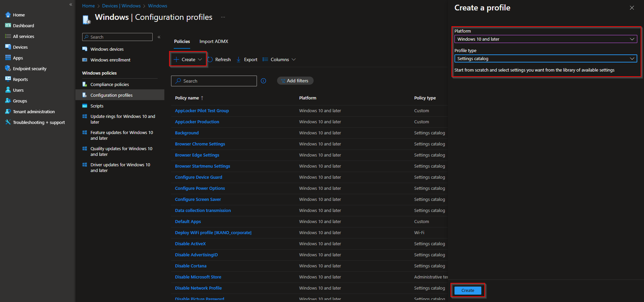Open the Platform dropdown
Viewport: 644px width, 302px height.
click(545, 39)
